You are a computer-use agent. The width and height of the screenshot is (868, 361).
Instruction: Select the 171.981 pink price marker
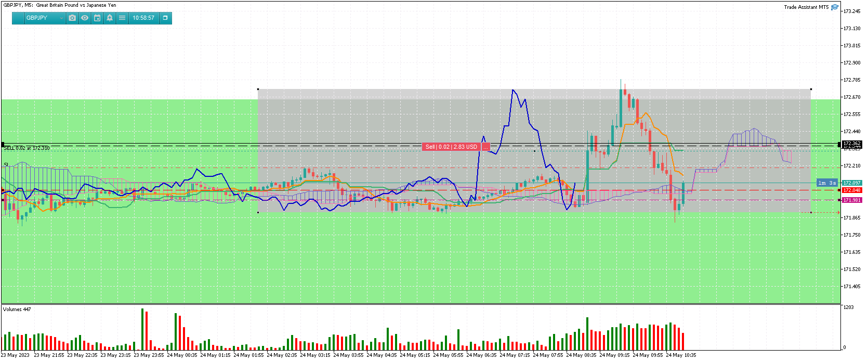pos(852,200)
